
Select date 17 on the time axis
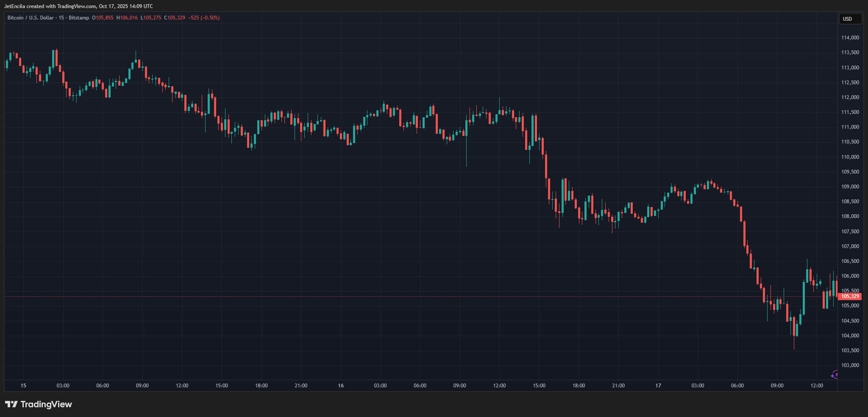658,386
